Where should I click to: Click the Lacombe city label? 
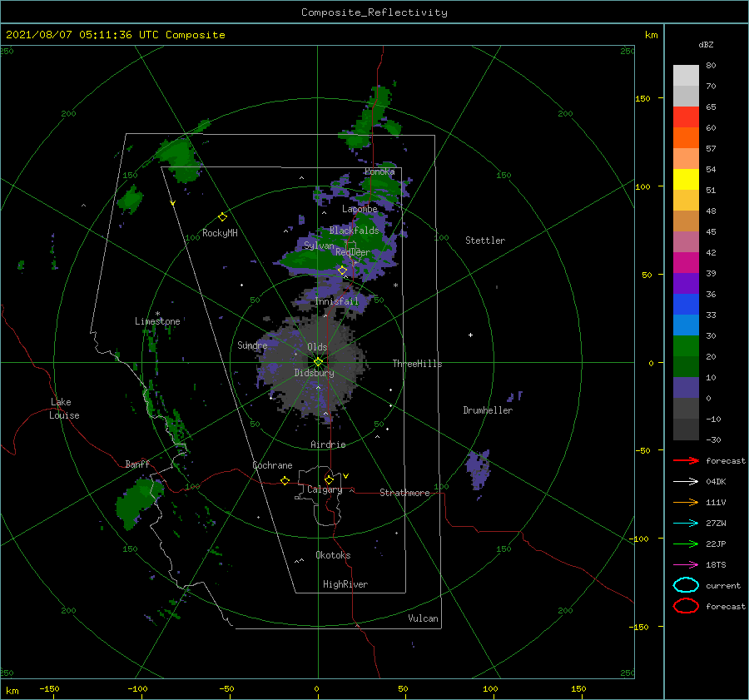click(360, 209)
